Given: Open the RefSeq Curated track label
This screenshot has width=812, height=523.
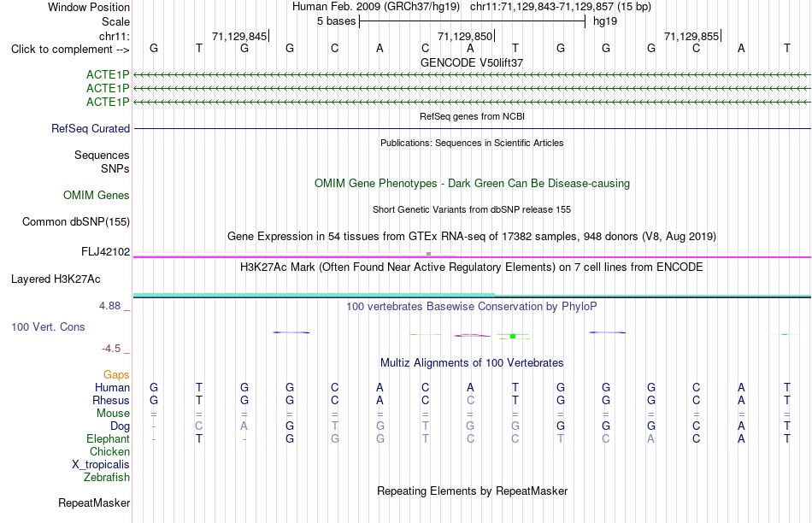Looking at the screenshot, I should coord(91,128).
